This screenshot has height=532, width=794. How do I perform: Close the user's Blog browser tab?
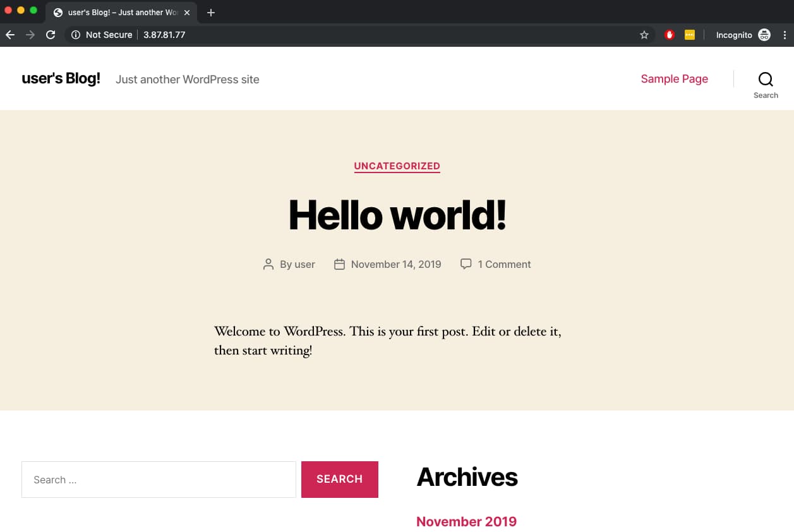[187, 13]
